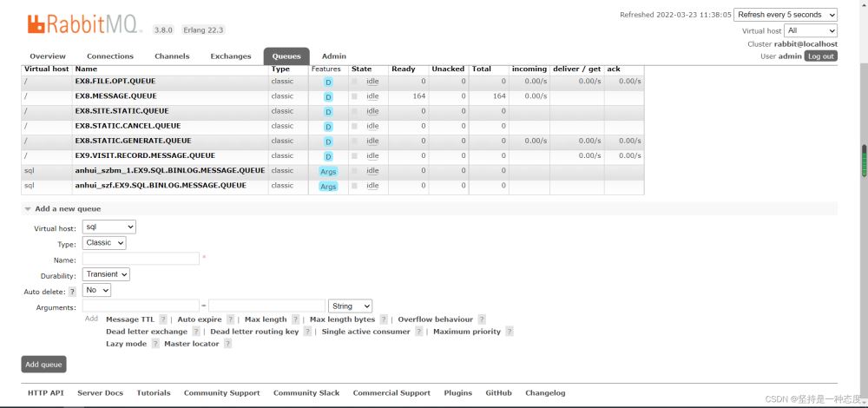Click the Max length help icon
Screen dimensions: 868x408
pos(295,319)
